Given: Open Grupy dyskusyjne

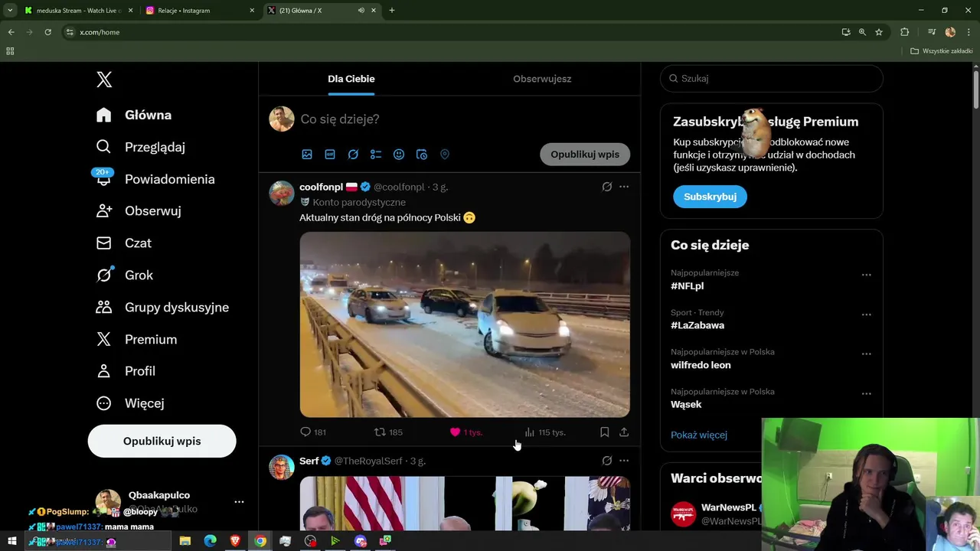Looking at the screenshot, I should pyautogui.click(x=162, y=308).
